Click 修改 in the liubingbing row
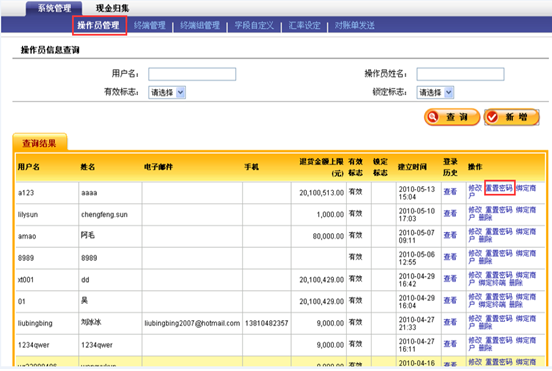The image size is (552, 371). coord(475,319)
